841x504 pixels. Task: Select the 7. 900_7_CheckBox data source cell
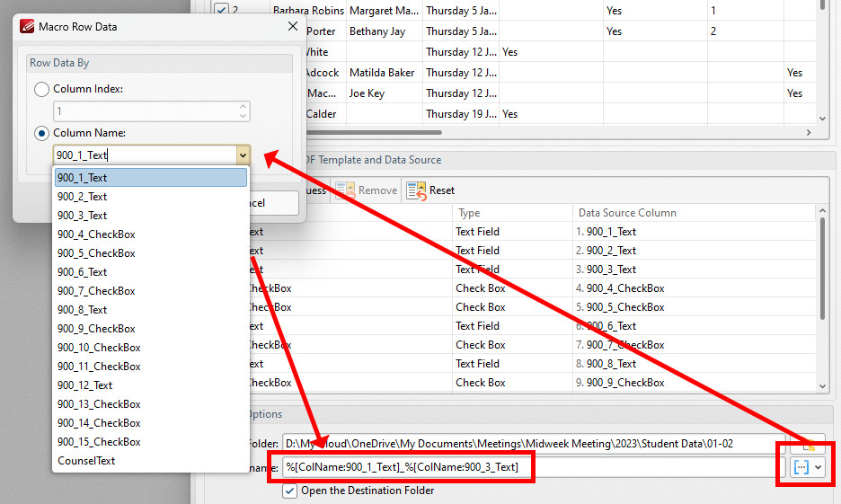pyautogui.click(x=694, y=345)
